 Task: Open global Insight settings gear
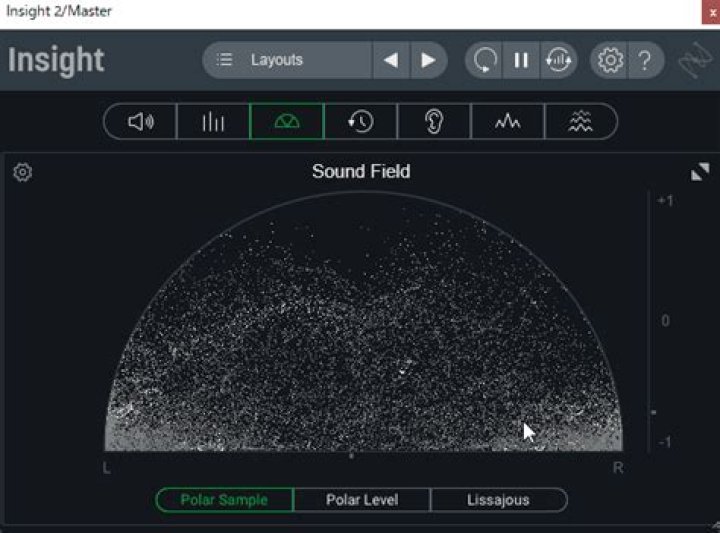coord(609,60)
